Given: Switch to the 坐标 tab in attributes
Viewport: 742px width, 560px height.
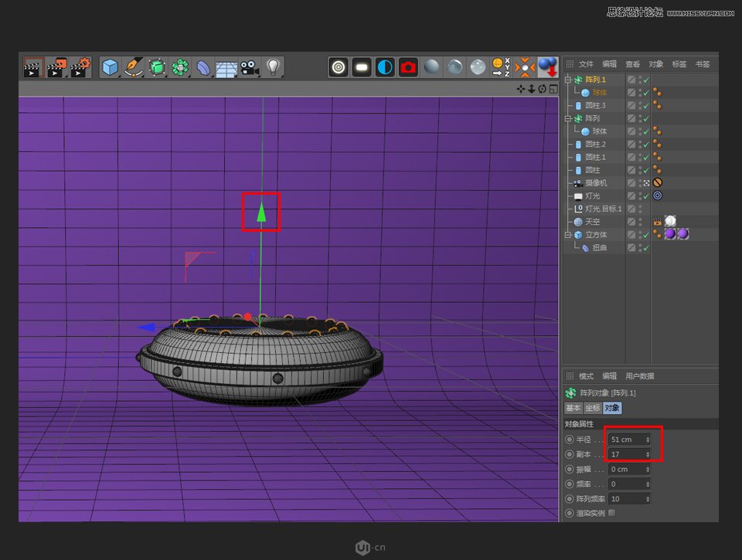Looking at the screenshot, I should (x=592, y=408).
